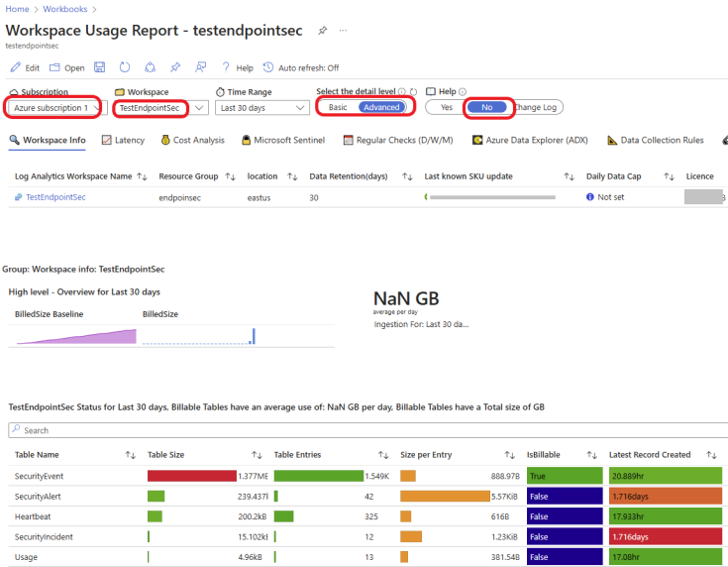Open the Time Range dropdown

(x=261, y=108)
